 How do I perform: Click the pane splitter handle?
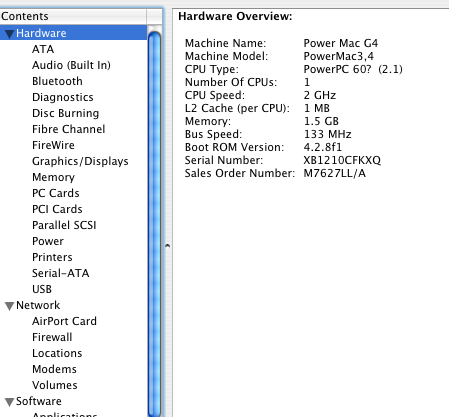[167, 246]
